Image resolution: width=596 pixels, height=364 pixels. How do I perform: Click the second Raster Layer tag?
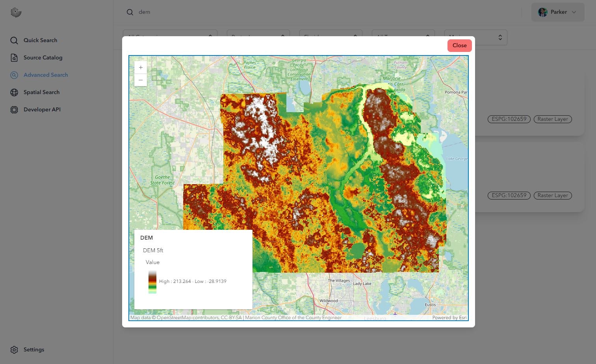click(552, 195)
